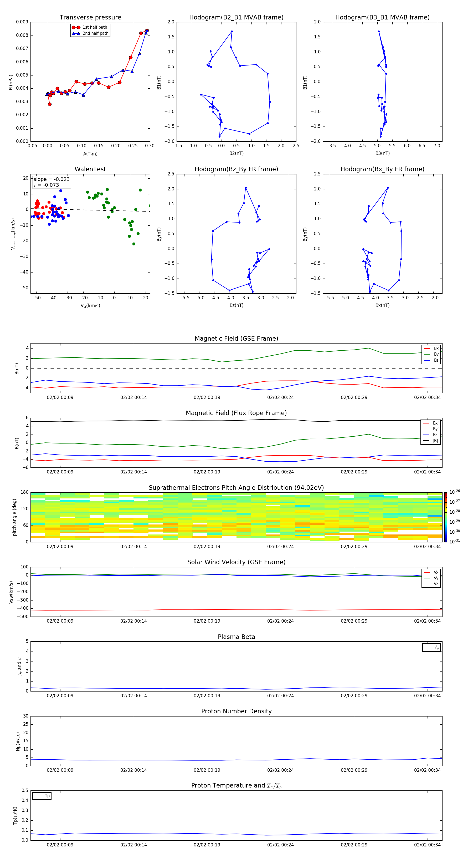The height and width of the screenshot is (868, 473).
Task: Click the 'Magnetic Field (Flux Rope Frame)' title
Action: pos(236,413)
